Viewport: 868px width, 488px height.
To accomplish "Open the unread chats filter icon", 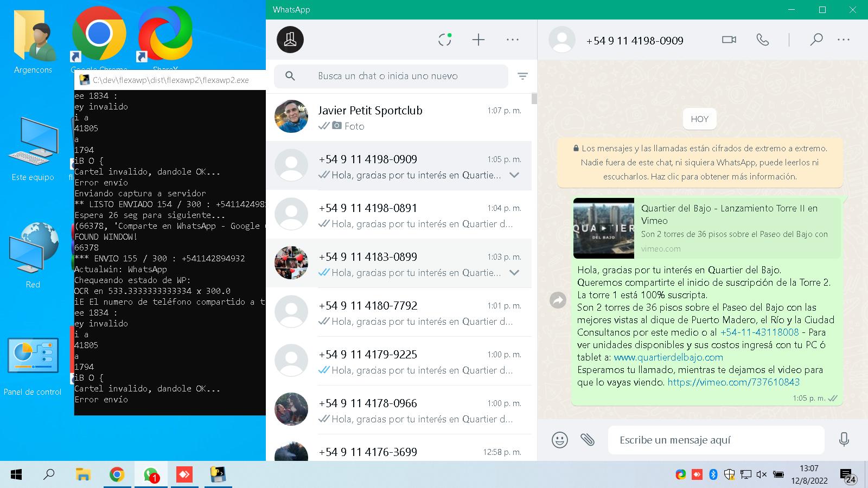I will 522,76.
